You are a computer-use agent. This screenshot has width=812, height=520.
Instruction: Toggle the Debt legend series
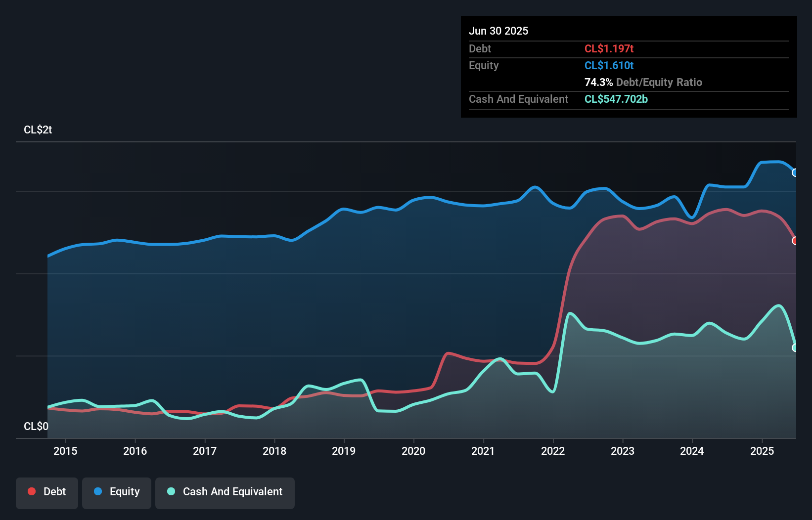click(x=47, y=492)
